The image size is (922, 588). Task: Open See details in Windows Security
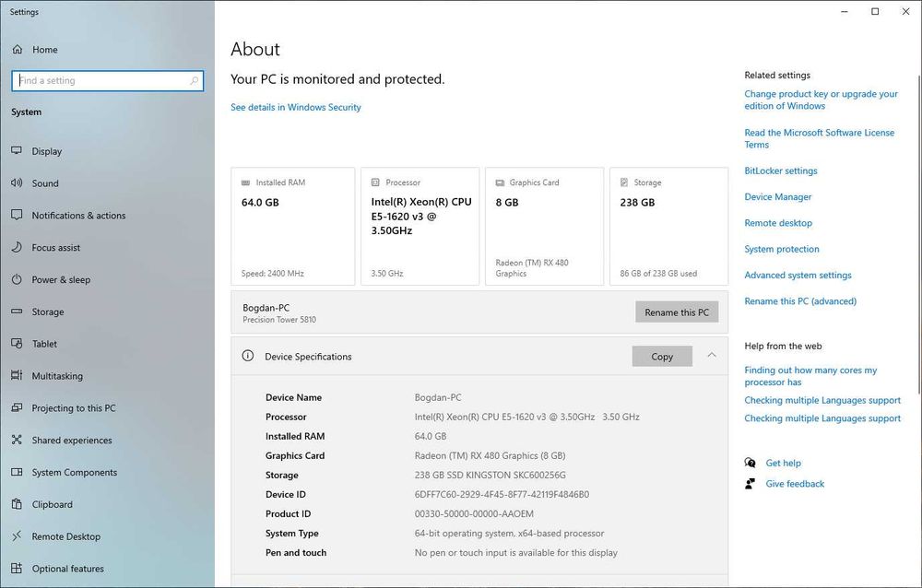(296, 107)
